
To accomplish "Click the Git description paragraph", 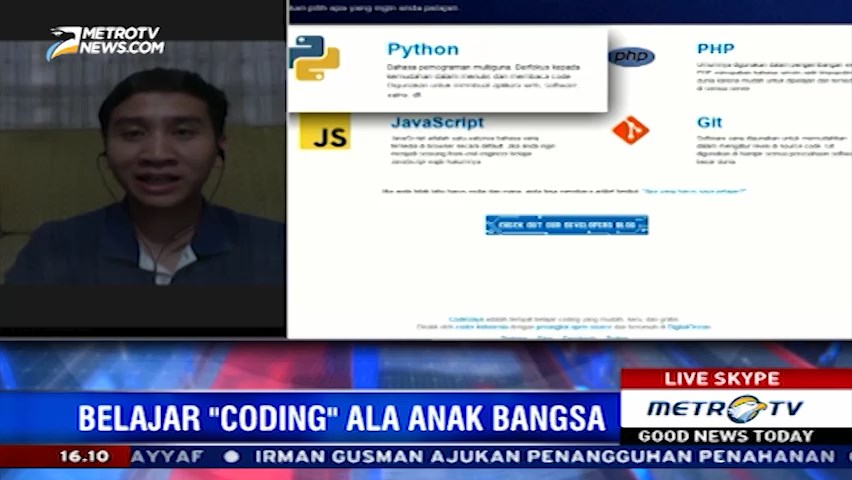I will coord(774,149).
